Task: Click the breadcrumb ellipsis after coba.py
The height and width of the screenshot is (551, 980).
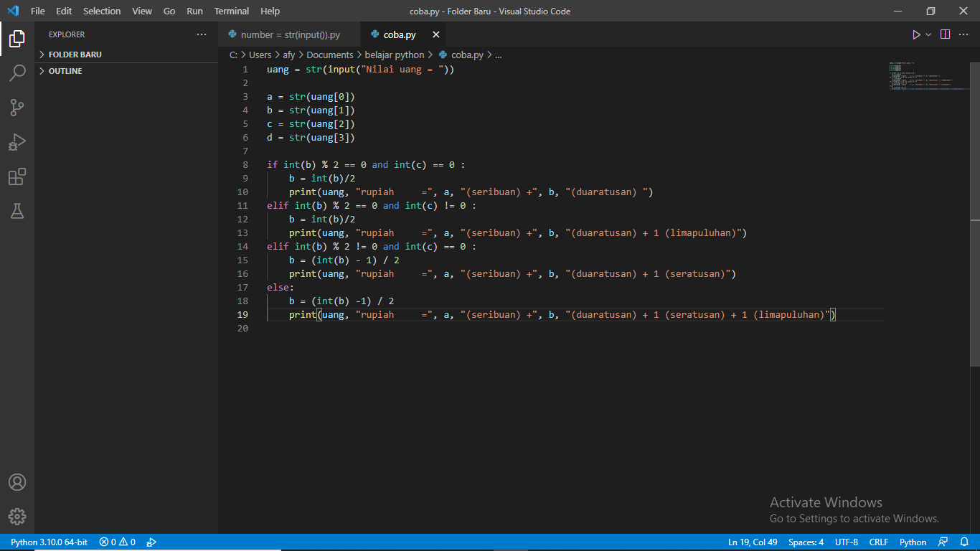Action: (499, 55)
